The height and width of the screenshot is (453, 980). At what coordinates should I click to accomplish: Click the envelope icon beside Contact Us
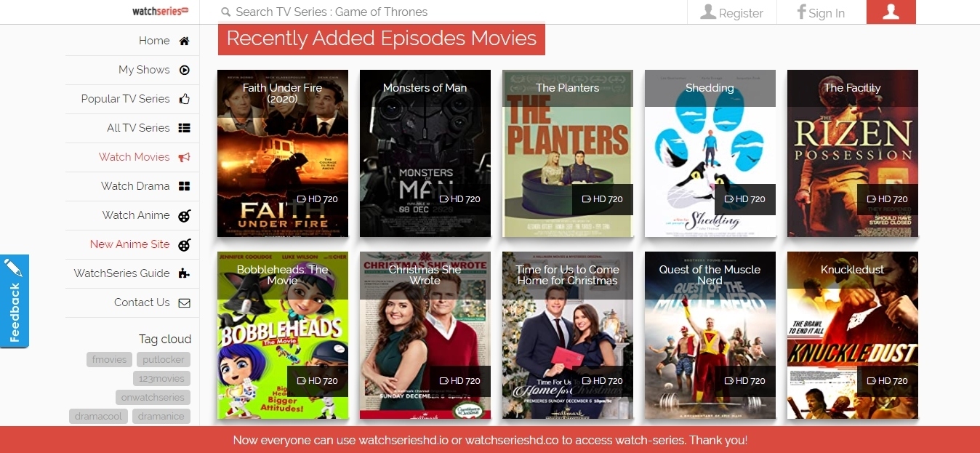(x=184, y=302)
